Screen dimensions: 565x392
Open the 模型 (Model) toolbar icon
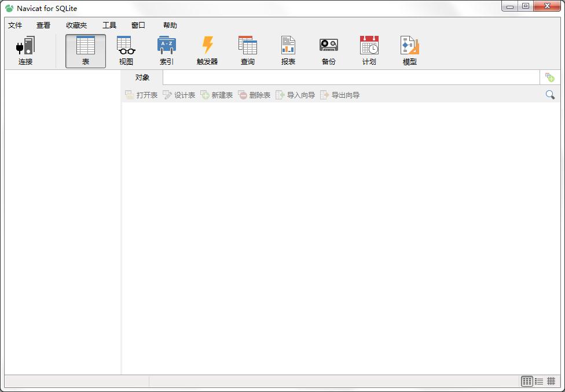coord(410,50)
